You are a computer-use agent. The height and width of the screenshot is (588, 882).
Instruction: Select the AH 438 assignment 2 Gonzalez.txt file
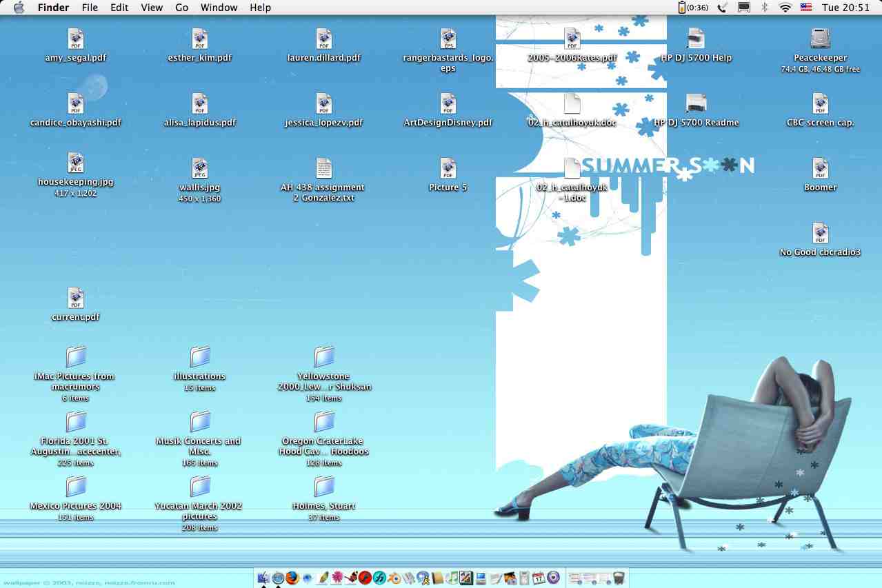click(324, 169)
